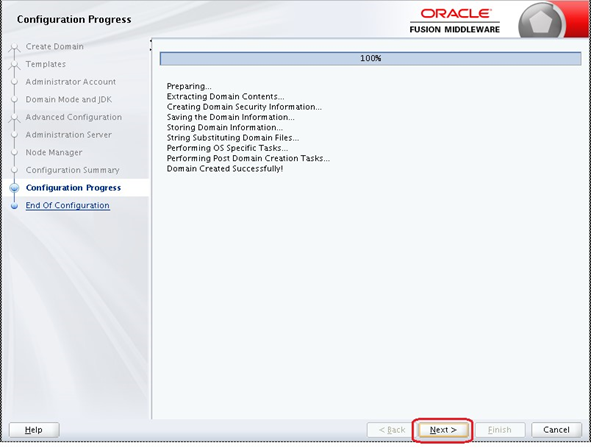Screen dimensions: 591x448
Task: Go to End Of Configuration step
Action: click(x=67, y=205)
